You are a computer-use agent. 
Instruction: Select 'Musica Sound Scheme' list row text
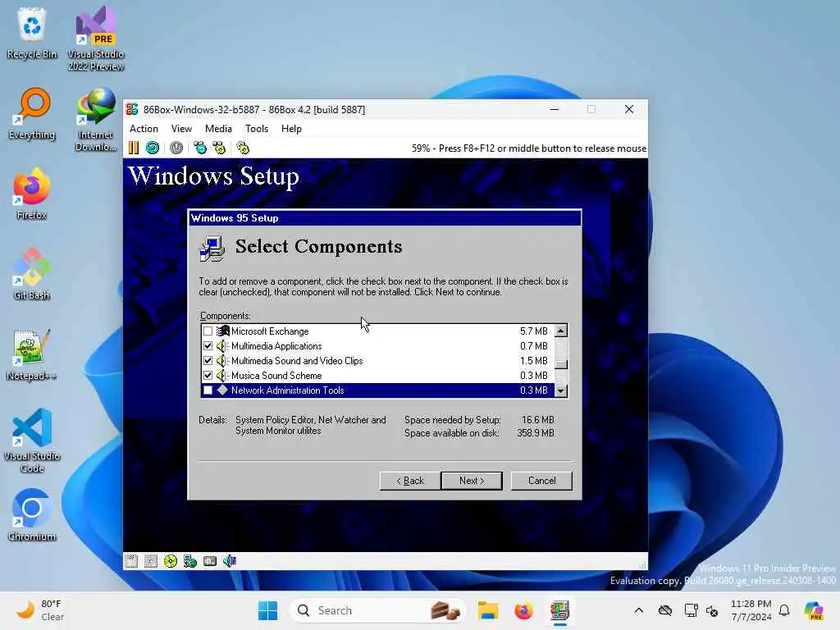coord(276,376)
